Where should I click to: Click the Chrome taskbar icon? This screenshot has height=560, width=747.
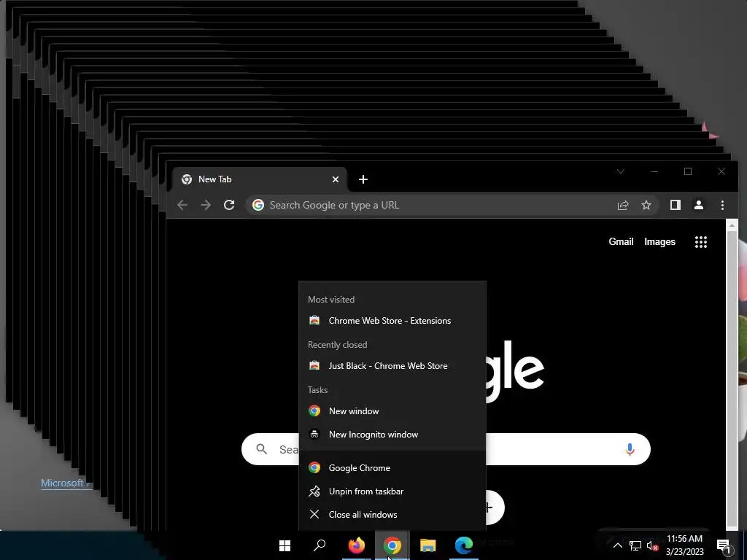point(392,545)
